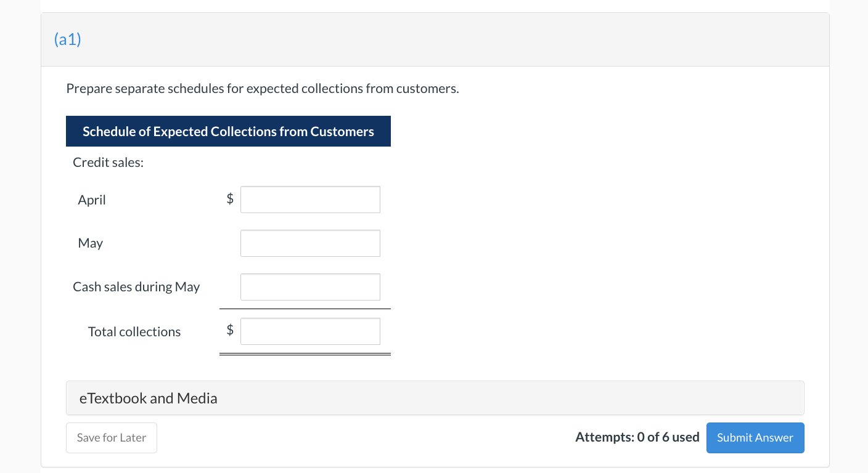Click the dollar sign beside April field

coord(230,199)
